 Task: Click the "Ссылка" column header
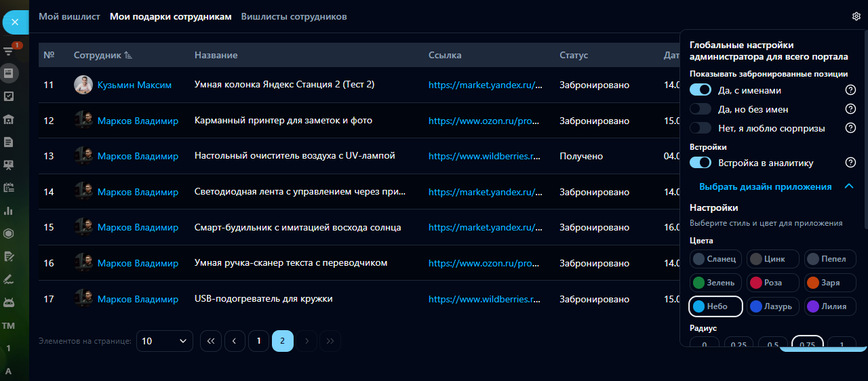[445, 55]
